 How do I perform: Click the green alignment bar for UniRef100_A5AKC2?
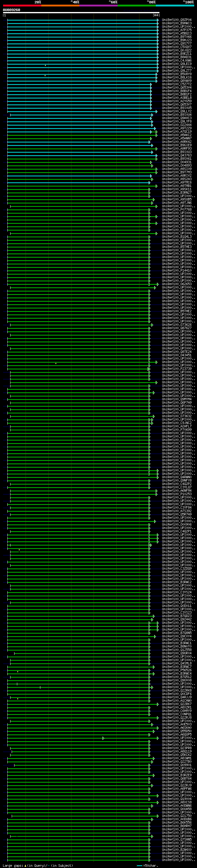(83, 135)
